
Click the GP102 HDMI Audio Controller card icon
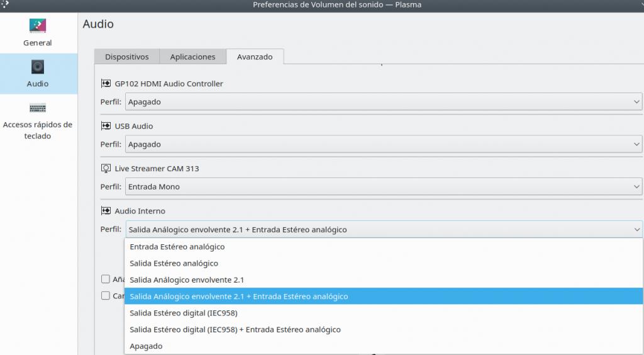[x=106, y=84]
